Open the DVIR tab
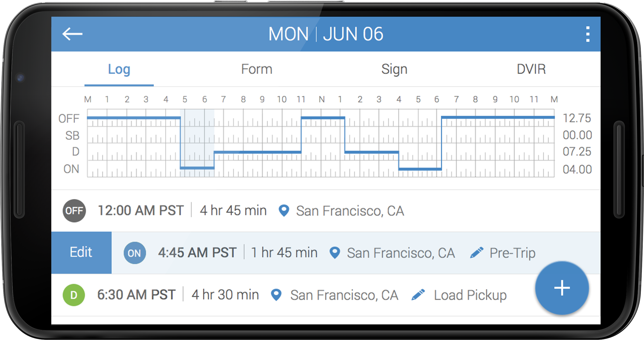 pos(531,69)
